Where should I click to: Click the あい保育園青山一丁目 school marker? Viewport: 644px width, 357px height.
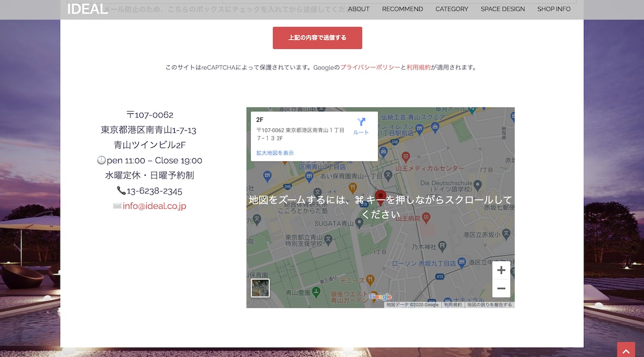[x=388, y=175]
